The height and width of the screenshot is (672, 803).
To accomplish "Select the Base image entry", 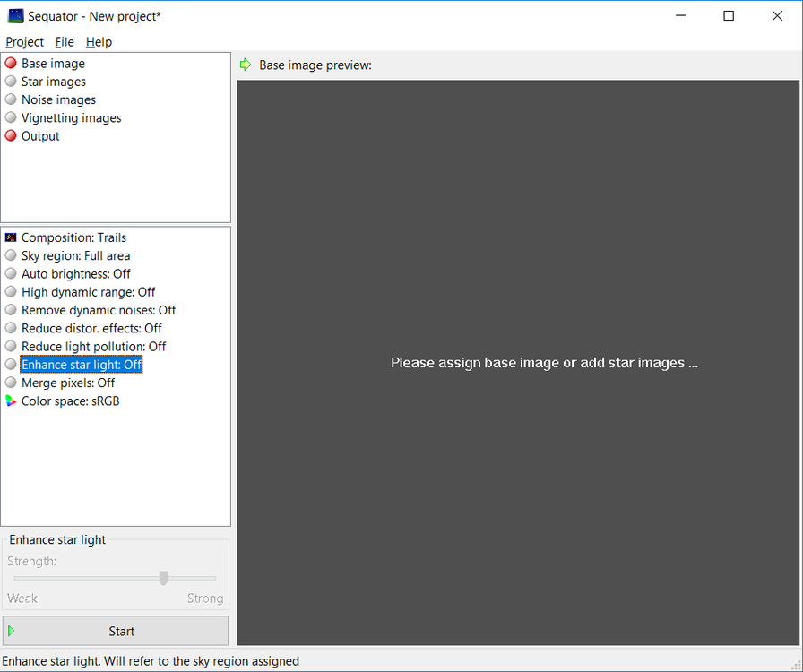I will coord(53,64).
